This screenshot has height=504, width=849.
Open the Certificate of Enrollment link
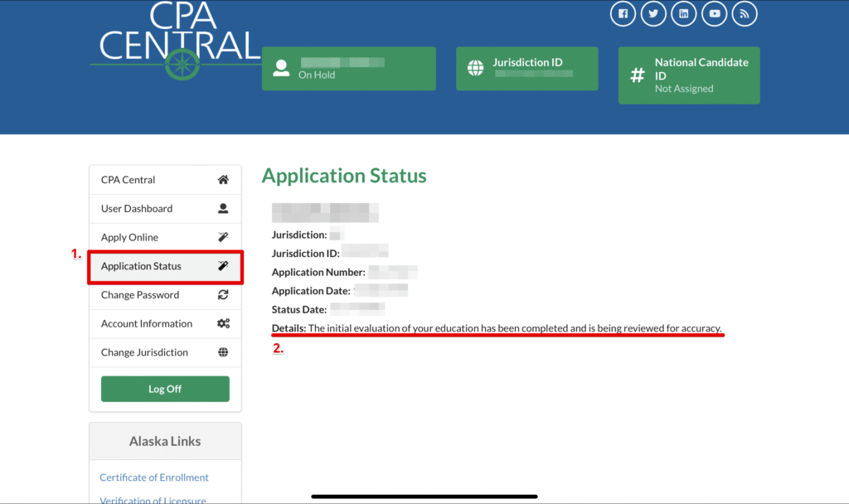tap(153, 477)
